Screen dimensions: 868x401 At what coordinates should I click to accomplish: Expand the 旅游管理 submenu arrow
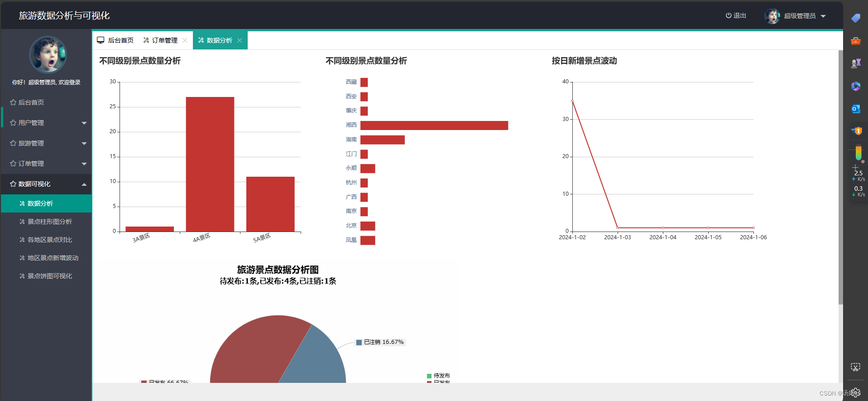pos(84,143)
